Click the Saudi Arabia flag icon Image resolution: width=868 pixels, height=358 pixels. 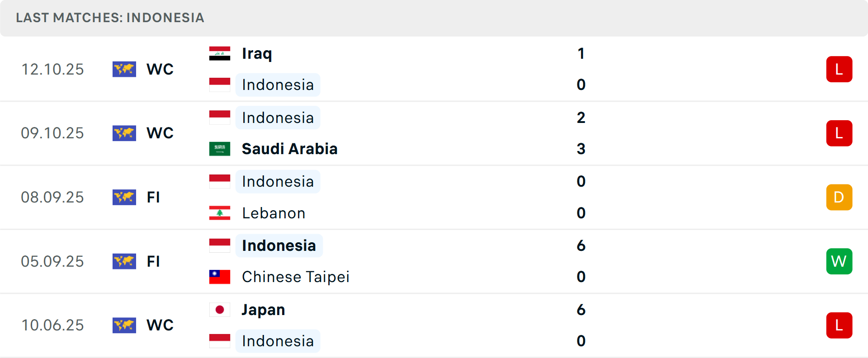[220, 149]
